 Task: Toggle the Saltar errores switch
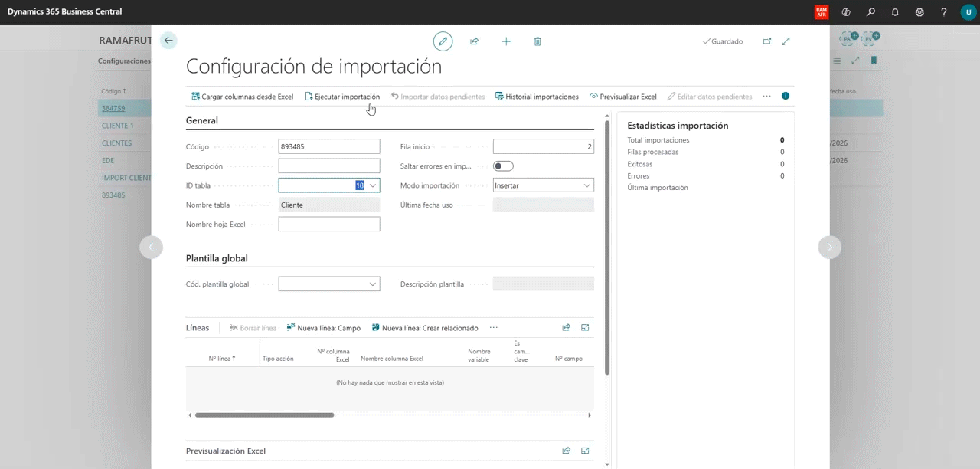coord(503,166)
